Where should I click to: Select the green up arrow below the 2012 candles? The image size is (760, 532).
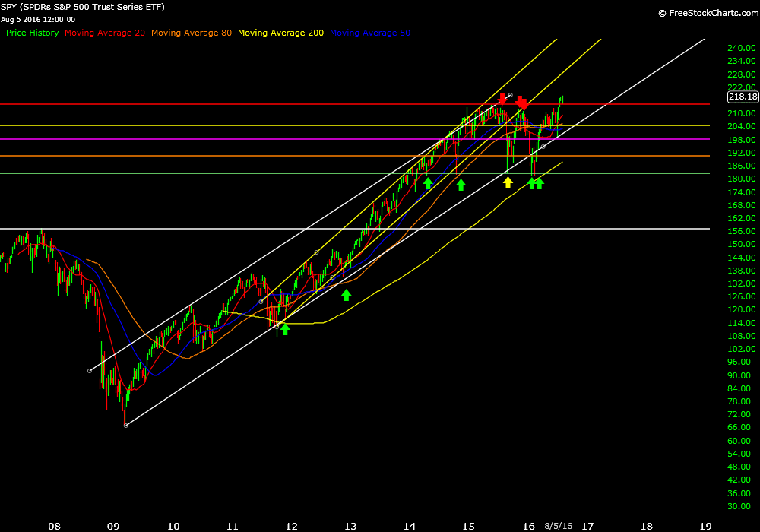click(x=347, y=295)
